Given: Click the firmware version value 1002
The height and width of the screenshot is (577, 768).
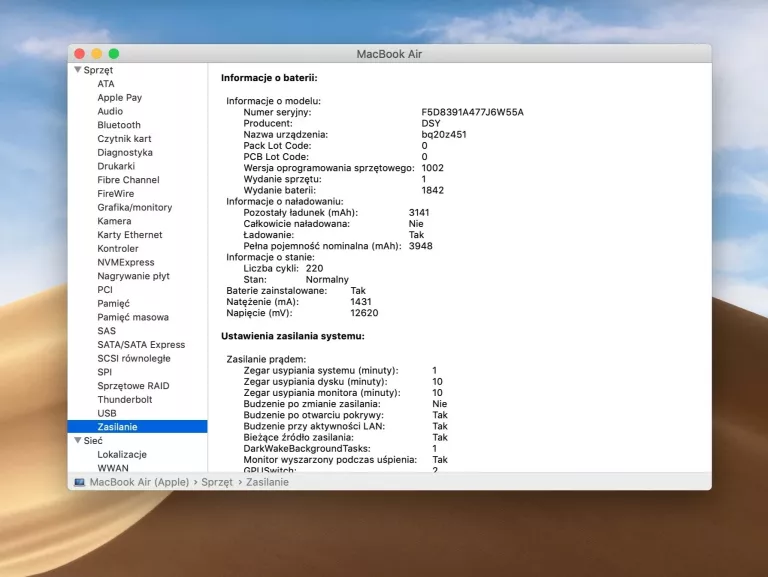Looking at the screenshot, I should [432, 168].
